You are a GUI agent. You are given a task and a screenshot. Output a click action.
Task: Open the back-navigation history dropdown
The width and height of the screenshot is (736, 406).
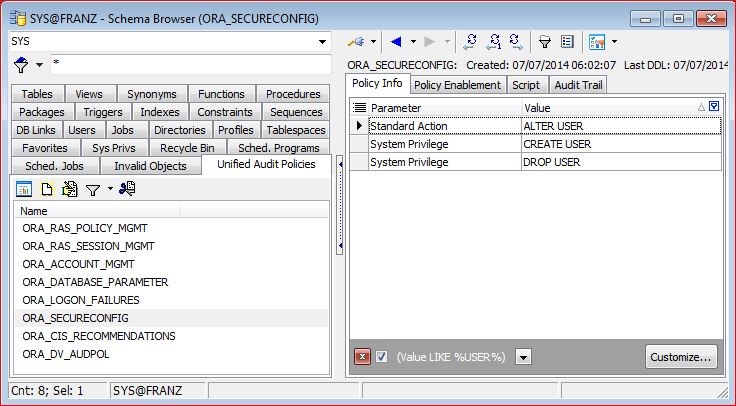coord(413,42)
